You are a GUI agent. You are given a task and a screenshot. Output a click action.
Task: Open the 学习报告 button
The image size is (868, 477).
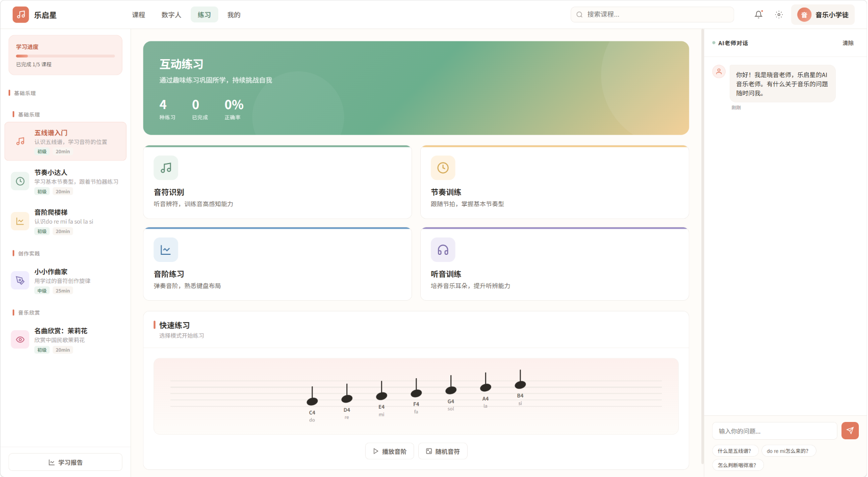coord(65,462)
